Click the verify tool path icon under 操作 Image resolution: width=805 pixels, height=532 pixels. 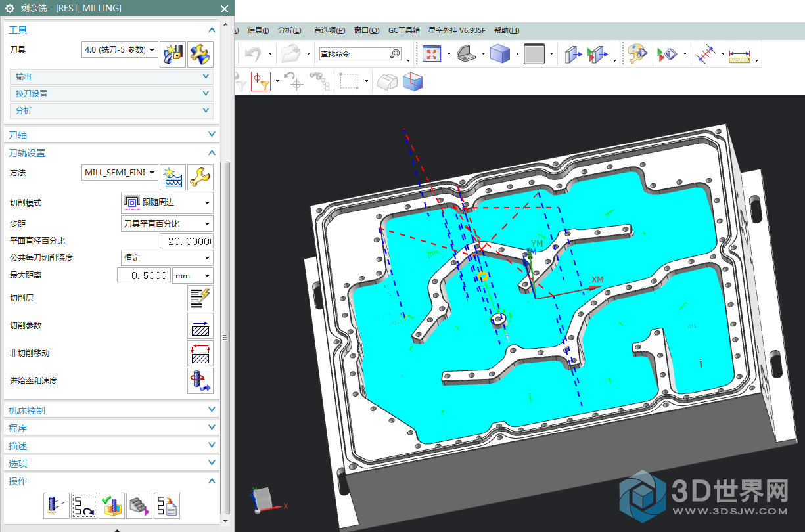[112, 506]
